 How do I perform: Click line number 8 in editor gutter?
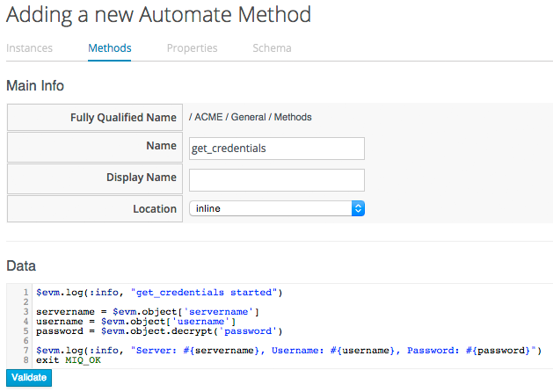[x=27, y=360]
